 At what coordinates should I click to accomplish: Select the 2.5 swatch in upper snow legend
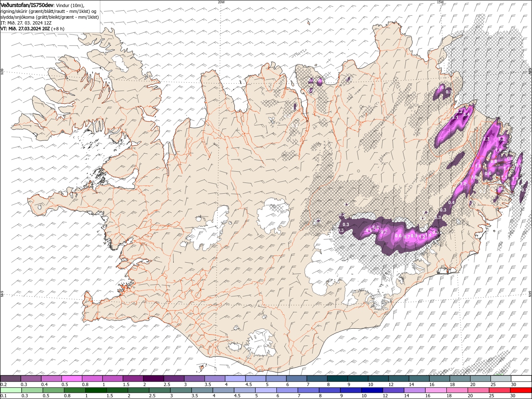[174, 379]
